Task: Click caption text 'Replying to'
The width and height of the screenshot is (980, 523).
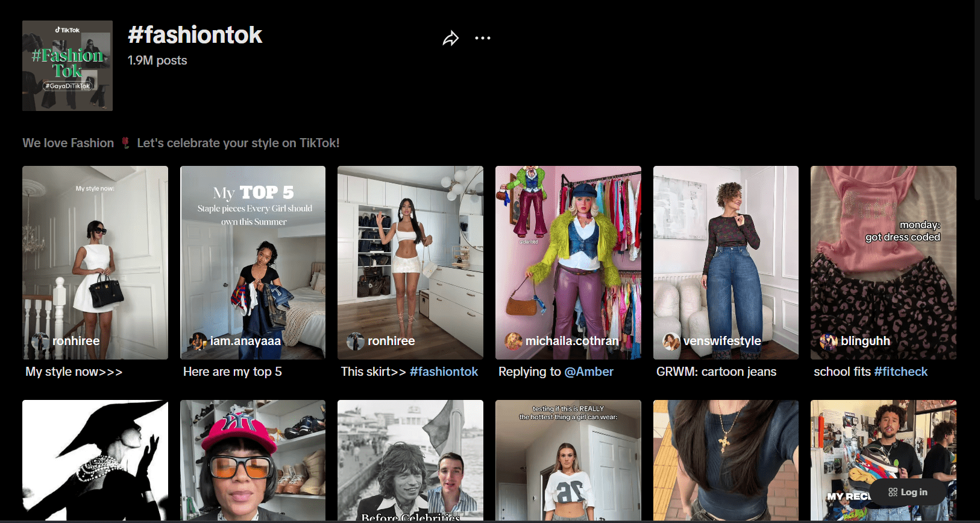Action: 530,372
